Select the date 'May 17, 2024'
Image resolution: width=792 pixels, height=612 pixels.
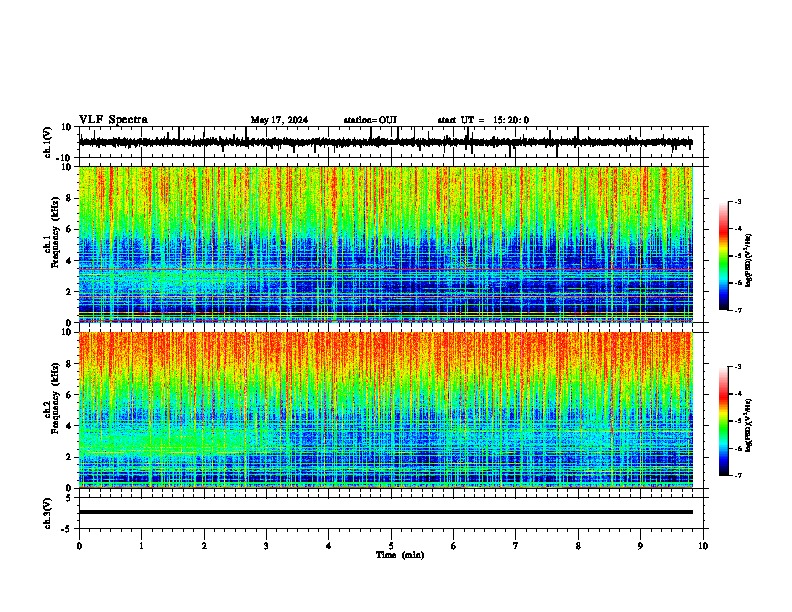(x=279, y=120)
